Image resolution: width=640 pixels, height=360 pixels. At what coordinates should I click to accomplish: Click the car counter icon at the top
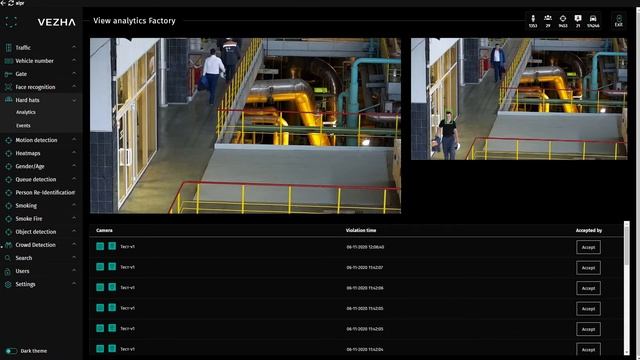pos(593,18)
